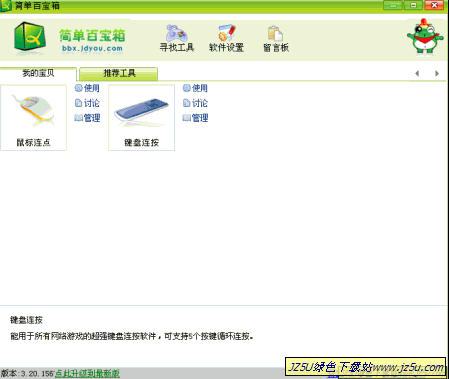Viewport: 449px width, 379px height.
Task: Maximize the 简单百宝箱 window
Action: tap(413, 5)
